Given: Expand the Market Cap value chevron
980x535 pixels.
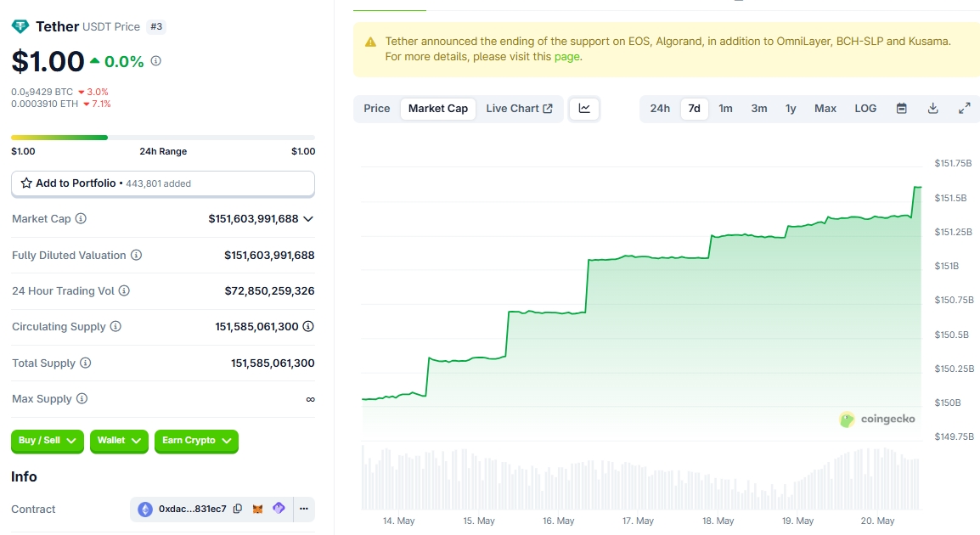Looking at the screenshot, I should tap(308, 219).
